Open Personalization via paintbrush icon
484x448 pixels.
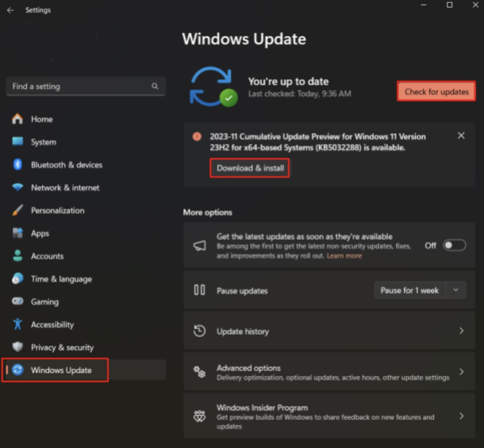coord(18,210)
